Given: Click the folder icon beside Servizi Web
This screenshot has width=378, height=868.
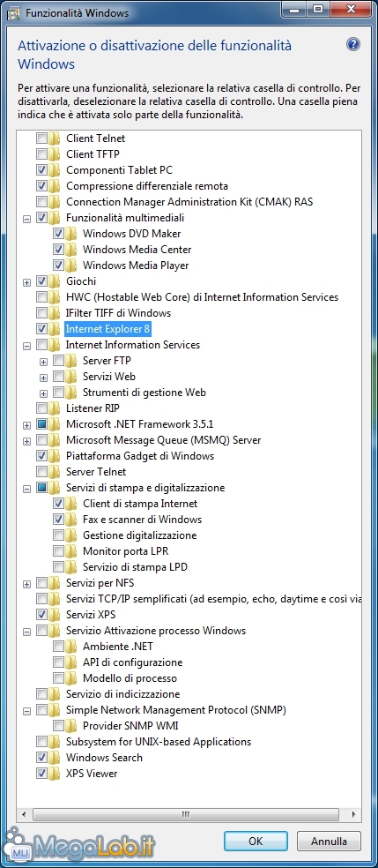Looking at the screenshot, I should pyautogui.click(x=70, y=377).
